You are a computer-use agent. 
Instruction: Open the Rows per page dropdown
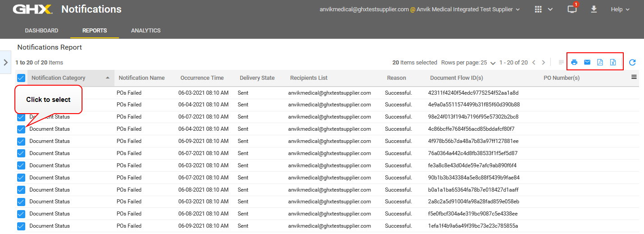tap(468, 63)
